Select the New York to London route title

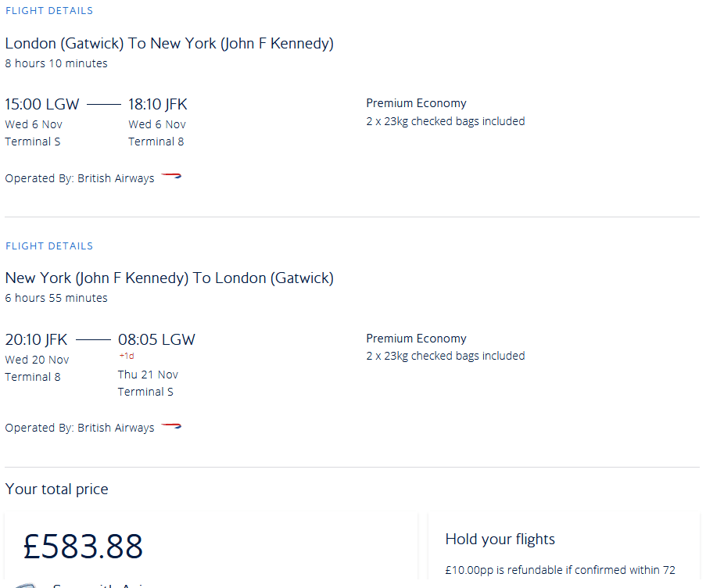tap(169, 278)
